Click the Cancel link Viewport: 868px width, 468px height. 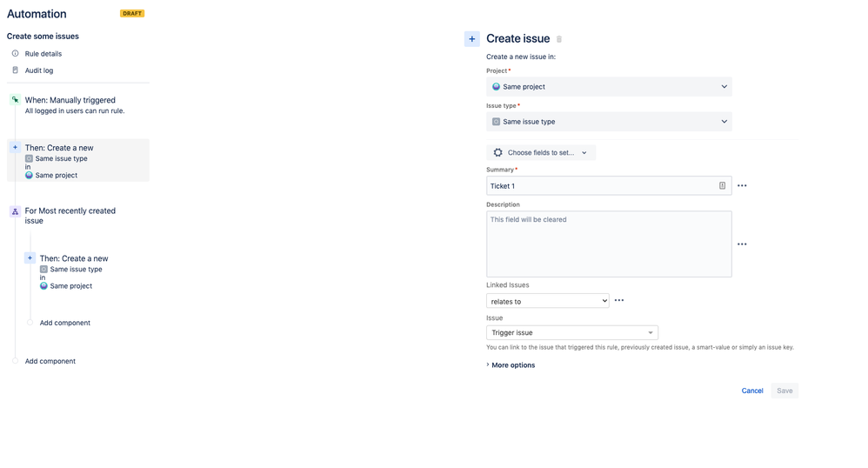point(752,391)
